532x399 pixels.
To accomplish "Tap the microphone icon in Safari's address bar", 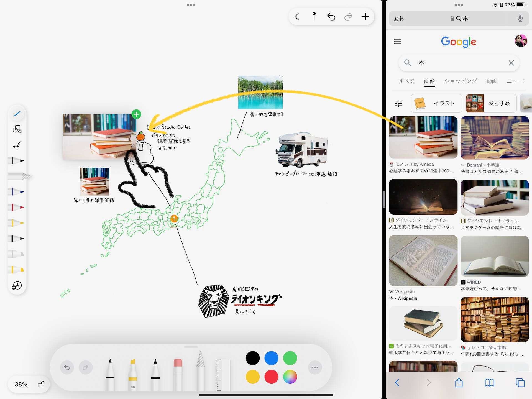I will coord(520,19).
